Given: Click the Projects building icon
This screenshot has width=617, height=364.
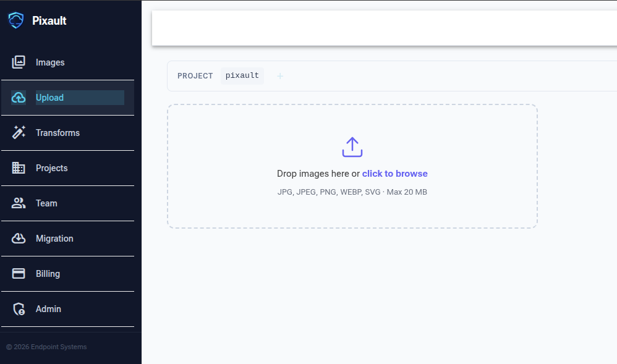Looking at the screenshot, I should point(19,167).
